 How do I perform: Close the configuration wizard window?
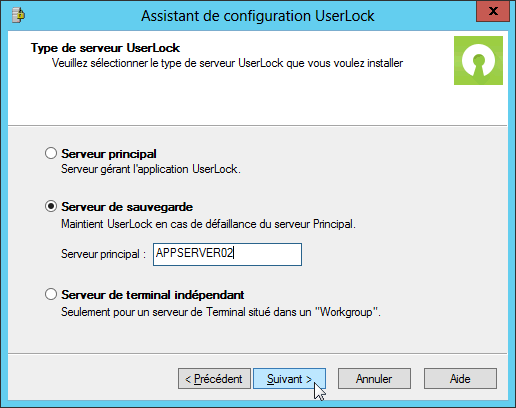493,11
